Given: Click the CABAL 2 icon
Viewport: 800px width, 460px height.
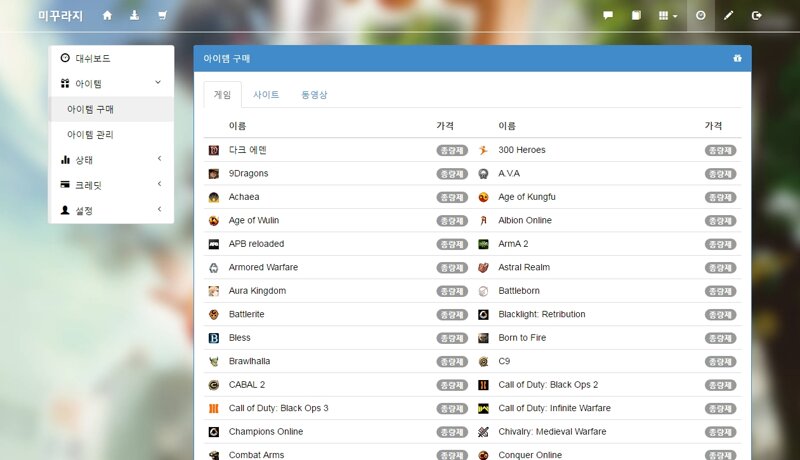Looking at the screenshot, I should click(214, 385).
